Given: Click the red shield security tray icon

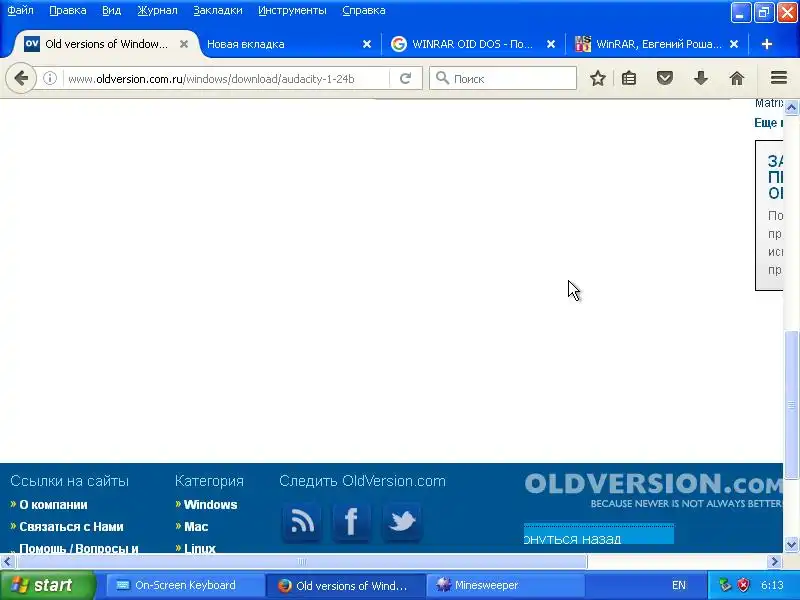Looking at the screenshot, I should tap(744, 585).
